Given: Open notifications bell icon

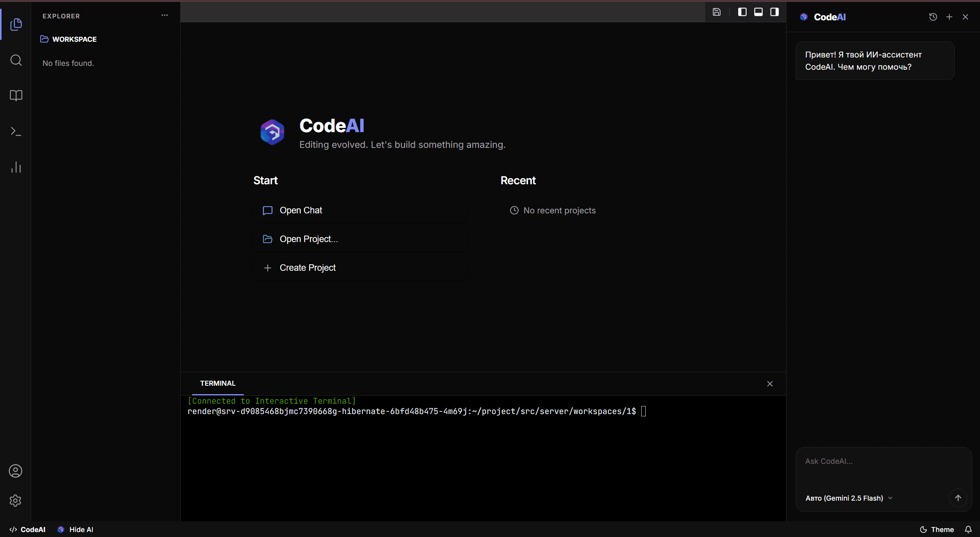Looking at the screenshot, I should tap(968, 529).
